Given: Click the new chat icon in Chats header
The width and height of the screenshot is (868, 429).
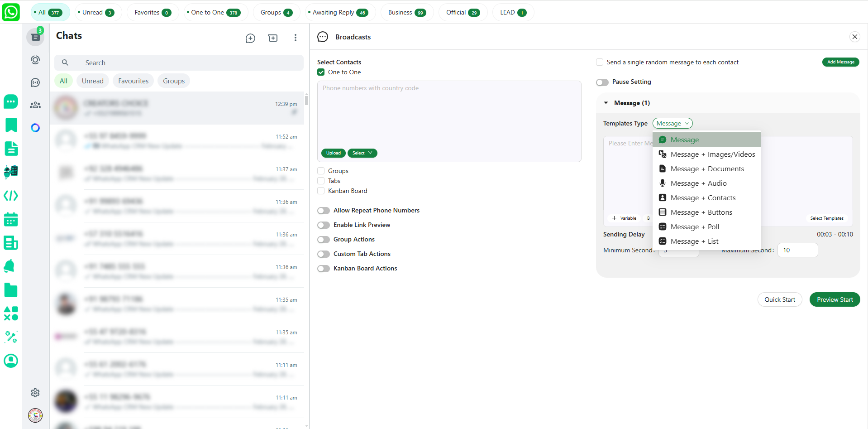Looking at the screenshot, I should [x=250, y=39].
